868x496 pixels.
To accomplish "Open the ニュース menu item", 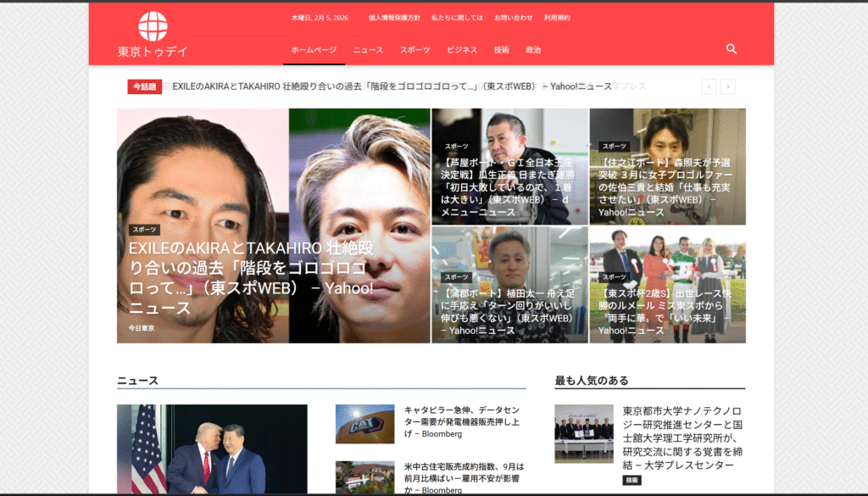I will click(x=368, y=50).
